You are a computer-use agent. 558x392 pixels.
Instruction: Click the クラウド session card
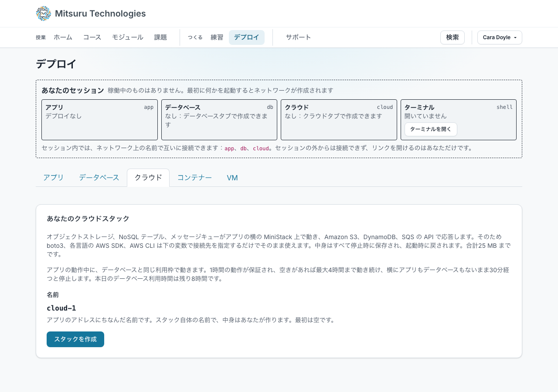click(339, 120)
